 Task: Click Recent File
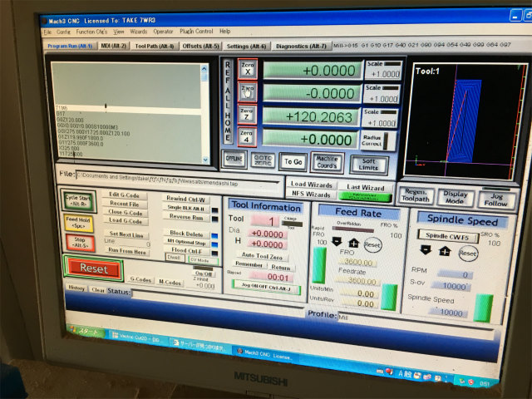click(x=125, y=204)
